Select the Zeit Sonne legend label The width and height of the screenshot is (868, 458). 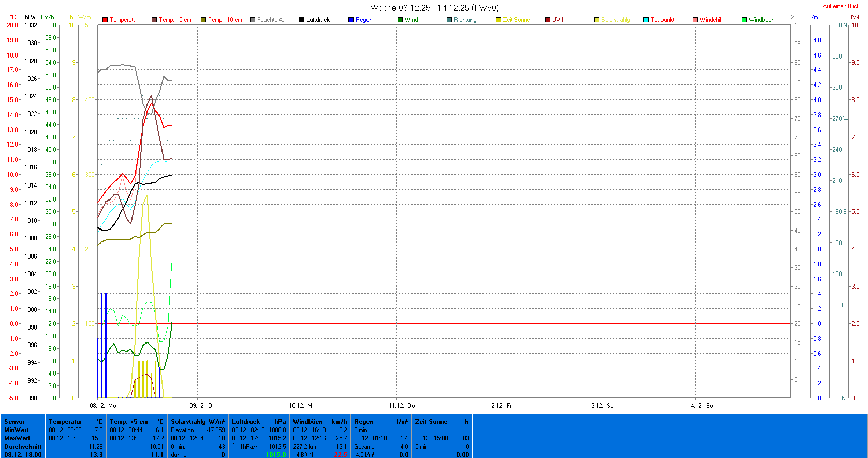[516, 20]
